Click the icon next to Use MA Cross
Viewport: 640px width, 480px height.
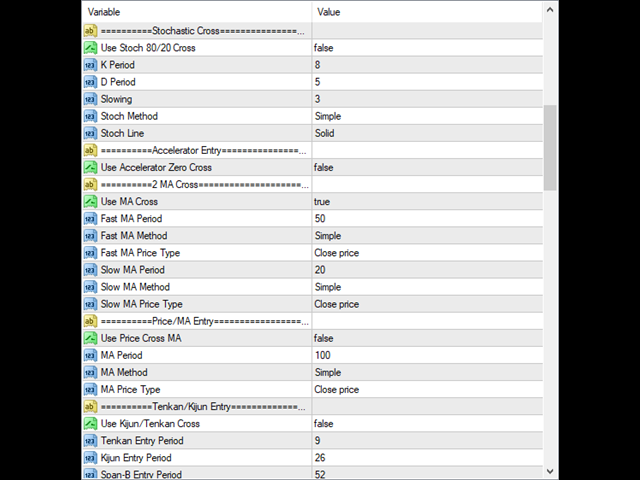pos(89,202)
